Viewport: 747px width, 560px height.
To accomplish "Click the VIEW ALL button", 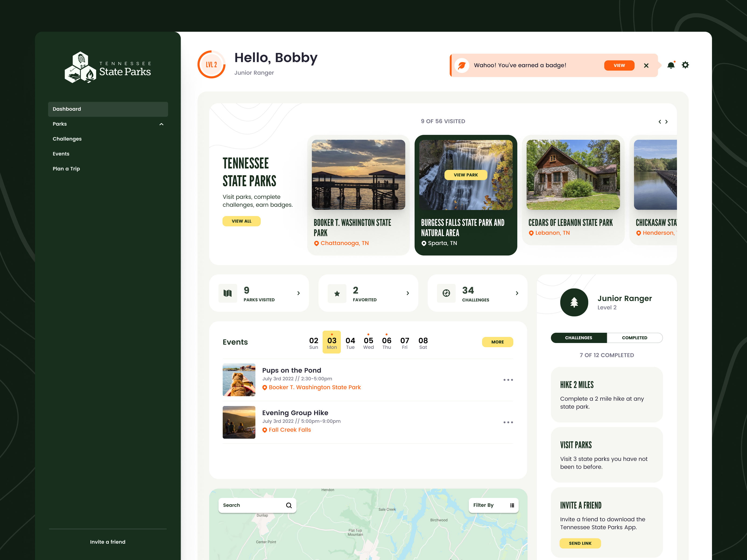I will [x=241, y=221].
